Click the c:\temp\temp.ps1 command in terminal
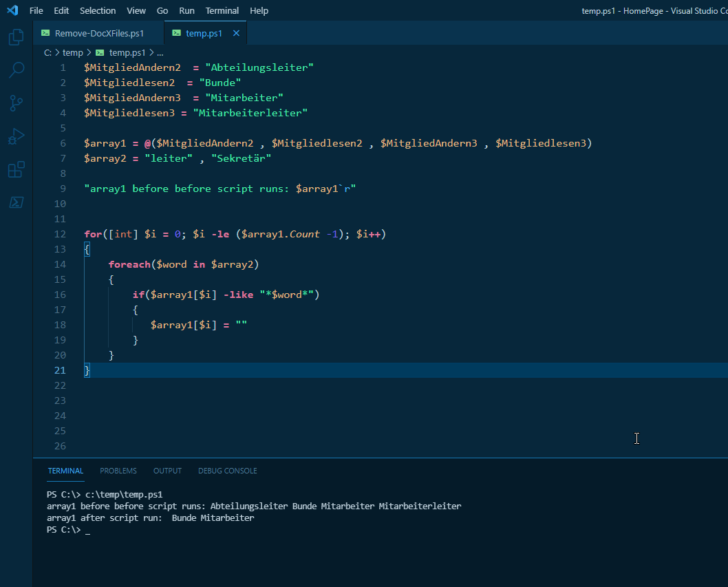Viewport: 728px width, 587px height. point(124,494)
